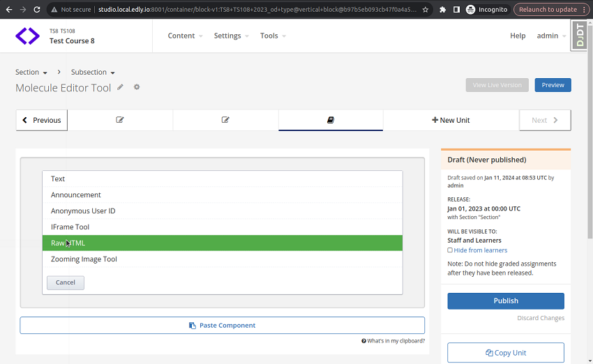The width and height of the screenshot is (593, 364).
Task: Open the Help link
Action: click(518, 36)
